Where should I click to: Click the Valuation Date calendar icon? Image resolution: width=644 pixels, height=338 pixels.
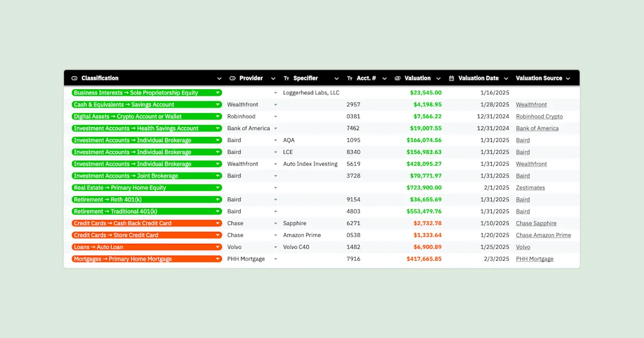pyautogui.click(x=452, y=79)
